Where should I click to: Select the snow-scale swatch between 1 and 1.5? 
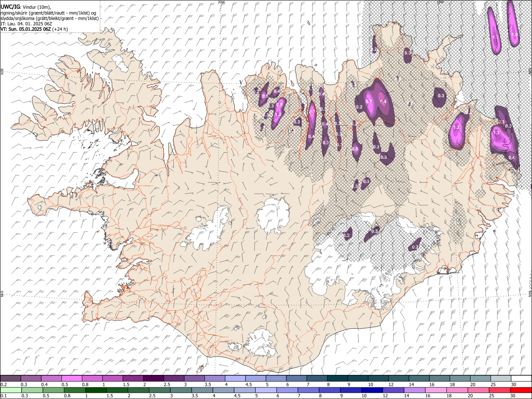point(113,378)
